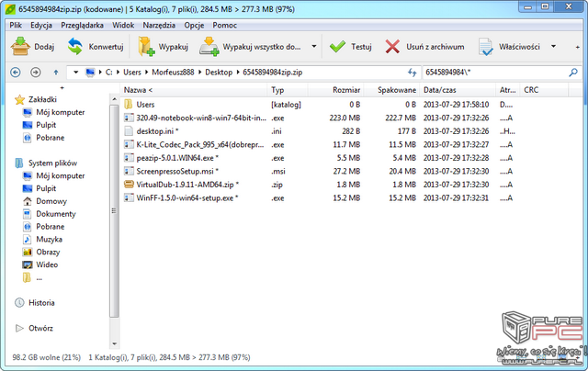The height and width of the screenshot is (371, 588).
Task: Open the Plik menu
Action: coord(16,25)
